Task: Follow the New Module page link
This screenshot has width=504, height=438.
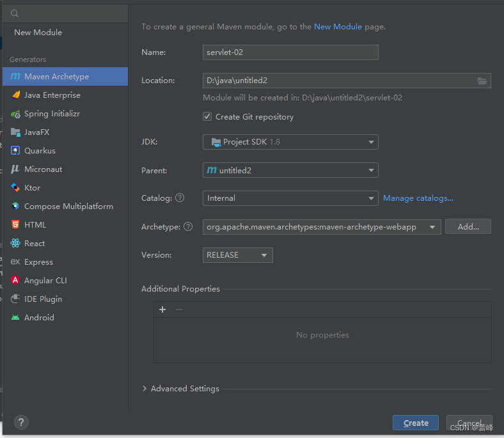Action: click(338, 27)
